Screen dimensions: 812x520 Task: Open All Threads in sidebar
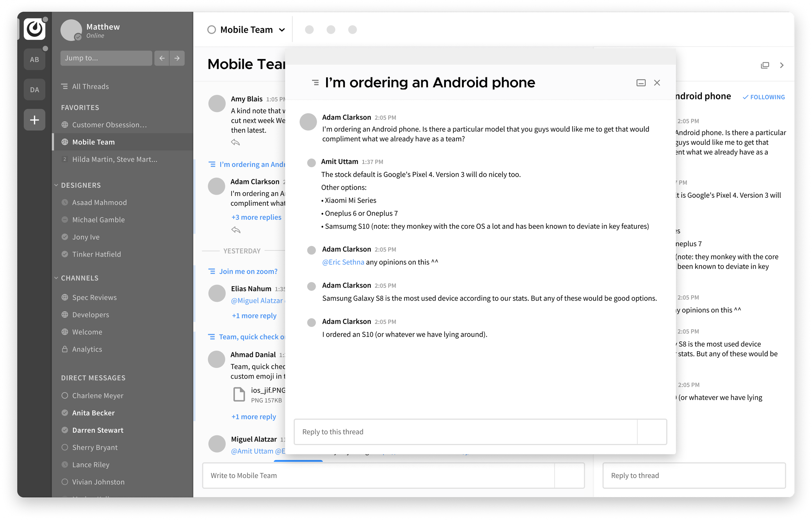pos(90,86)
